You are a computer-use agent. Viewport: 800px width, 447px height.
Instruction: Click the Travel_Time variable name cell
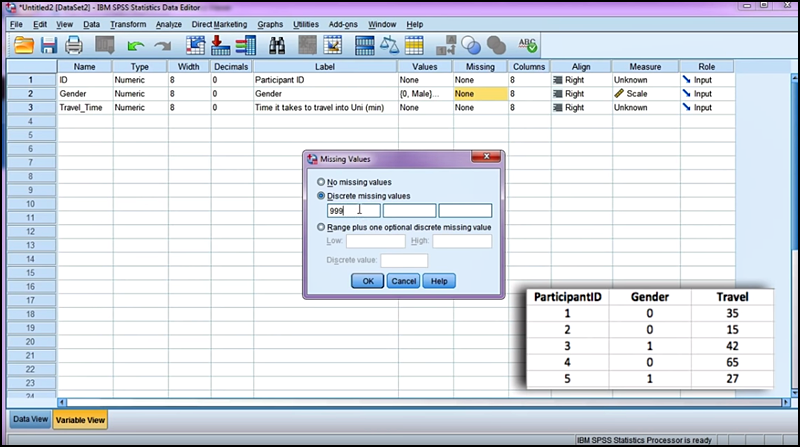pos(85,107)
